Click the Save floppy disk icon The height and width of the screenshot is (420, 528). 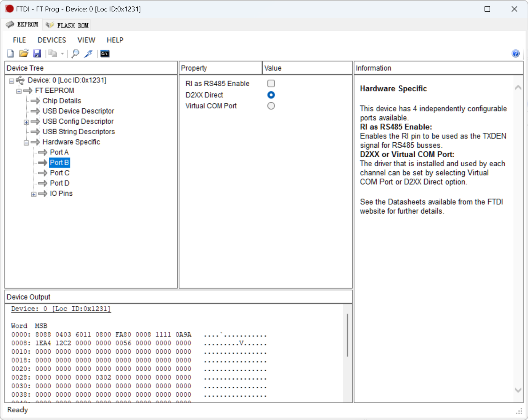[37, 54]
